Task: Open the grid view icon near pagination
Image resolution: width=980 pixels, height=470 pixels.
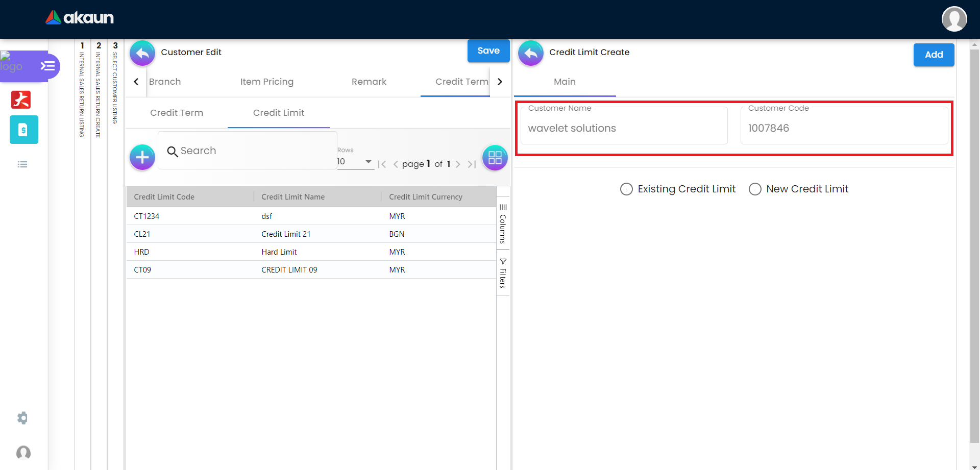Action: coord(495,158)
